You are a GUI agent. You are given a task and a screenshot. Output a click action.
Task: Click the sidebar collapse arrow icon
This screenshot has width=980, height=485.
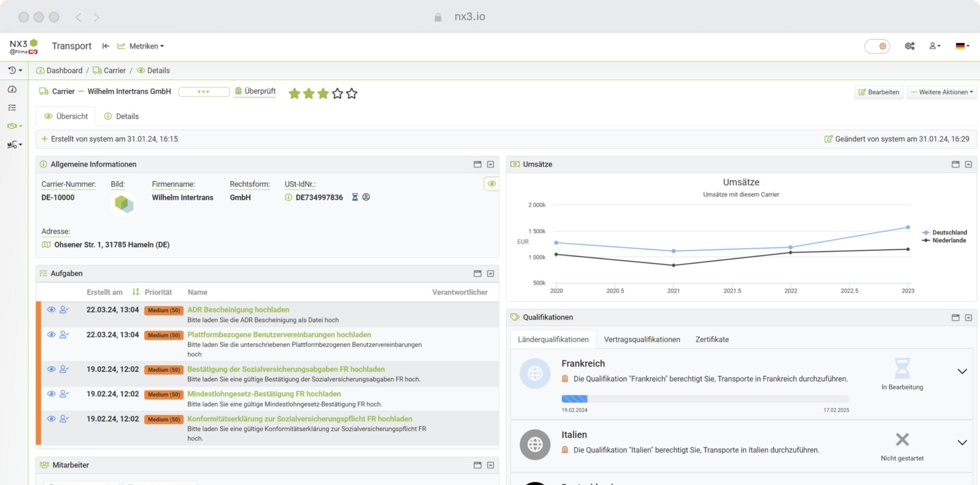pos(106,46)
